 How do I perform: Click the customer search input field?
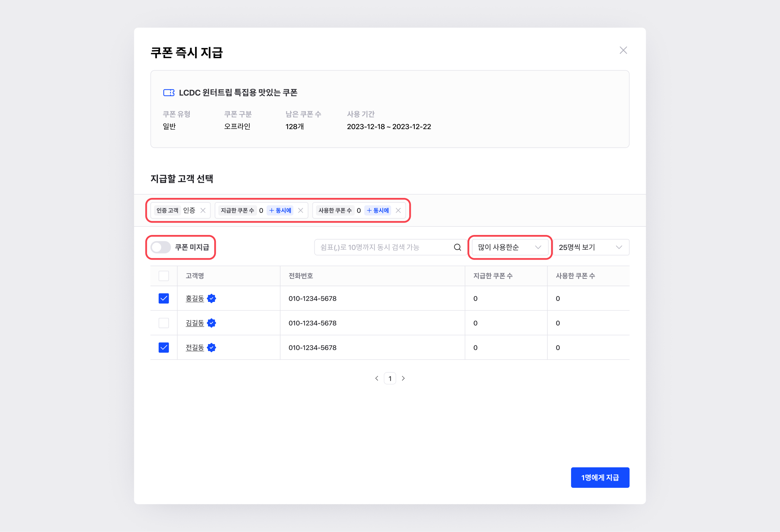(x=383, y=247)
